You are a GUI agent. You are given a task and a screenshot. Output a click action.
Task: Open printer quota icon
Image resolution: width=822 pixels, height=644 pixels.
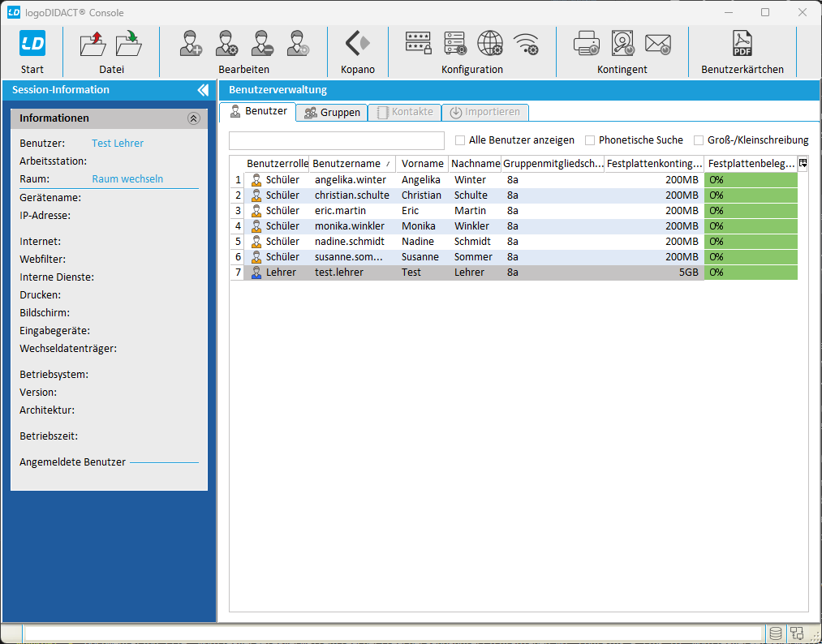tap(587, 44)
